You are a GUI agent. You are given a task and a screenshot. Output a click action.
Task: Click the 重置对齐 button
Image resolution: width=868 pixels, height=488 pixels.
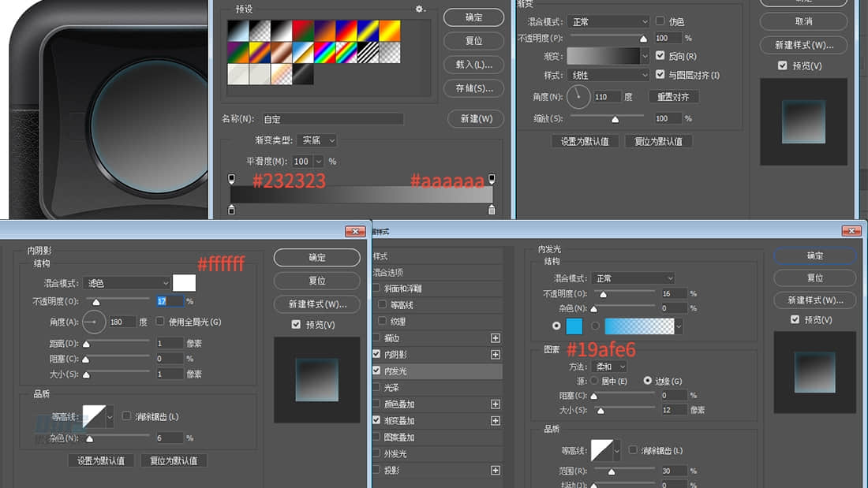[x=673, y=97]
